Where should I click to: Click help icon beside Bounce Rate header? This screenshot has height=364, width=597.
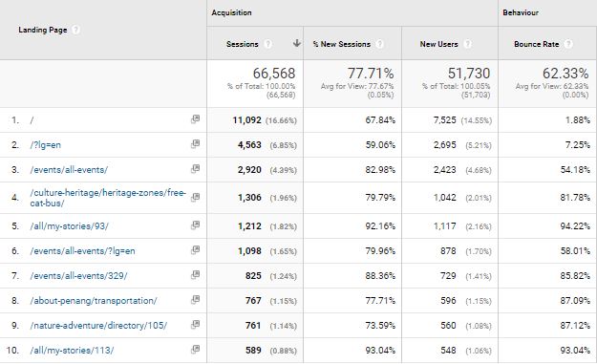pos(568,44)
